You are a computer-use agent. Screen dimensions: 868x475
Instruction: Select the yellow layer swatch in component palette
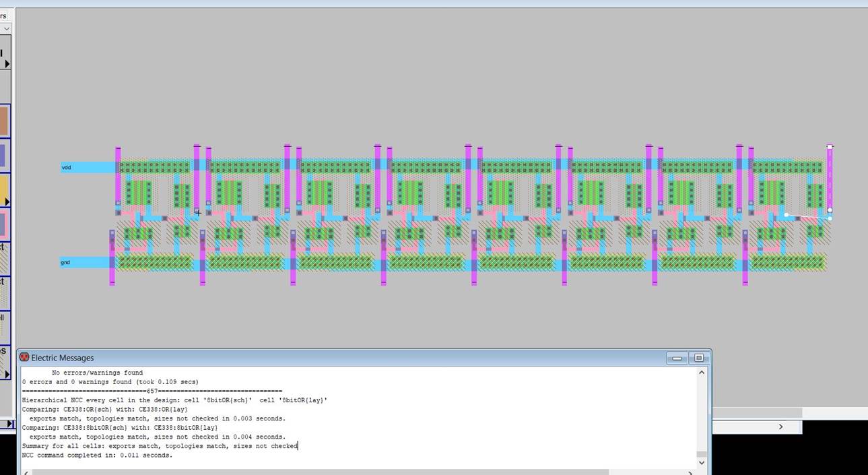point(4,191)
